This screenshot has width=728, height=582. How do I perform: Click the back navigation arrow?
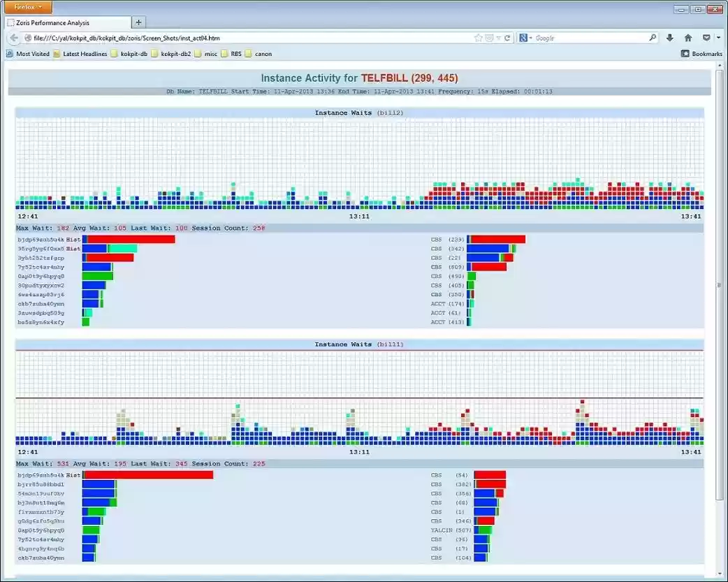(x=14, y=38)
